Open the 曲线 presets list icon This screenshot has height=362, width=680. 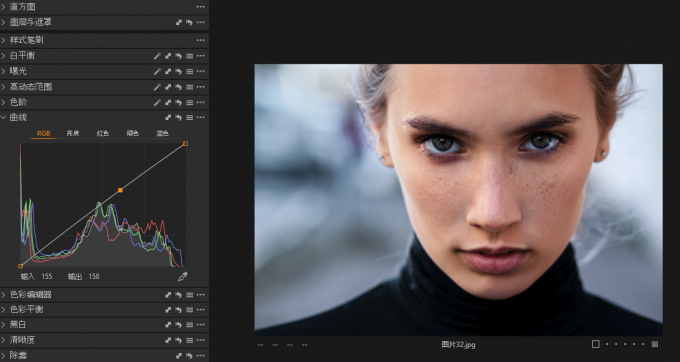(190, 117)
